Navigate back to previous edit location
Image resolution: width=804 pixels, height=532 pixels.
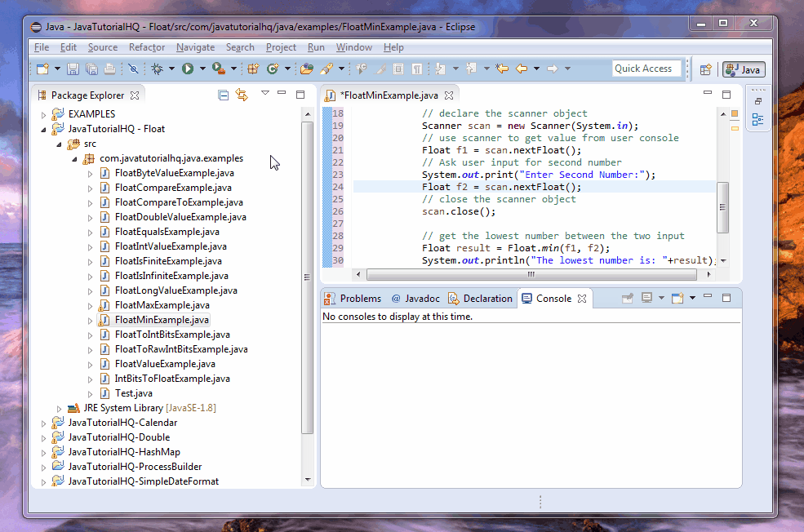point(502,69)
